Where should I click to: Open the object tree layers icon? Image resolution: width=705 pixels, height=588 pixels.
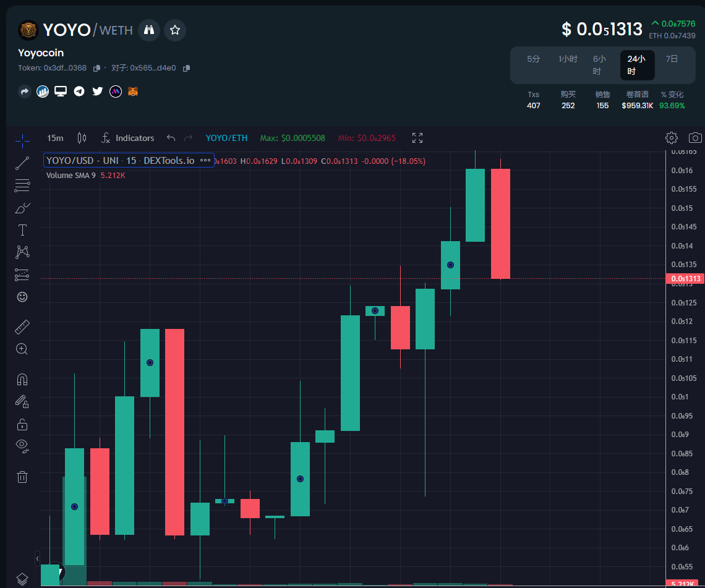22,579
